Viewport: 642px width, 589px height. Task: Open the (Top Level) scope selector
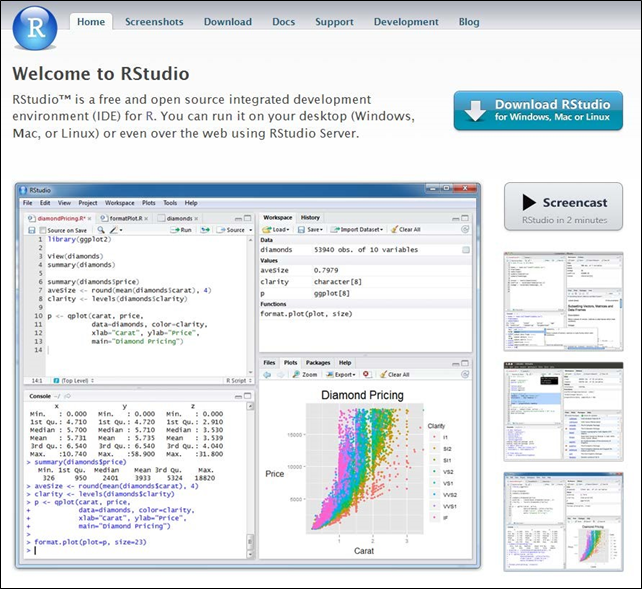pos(74,381)
